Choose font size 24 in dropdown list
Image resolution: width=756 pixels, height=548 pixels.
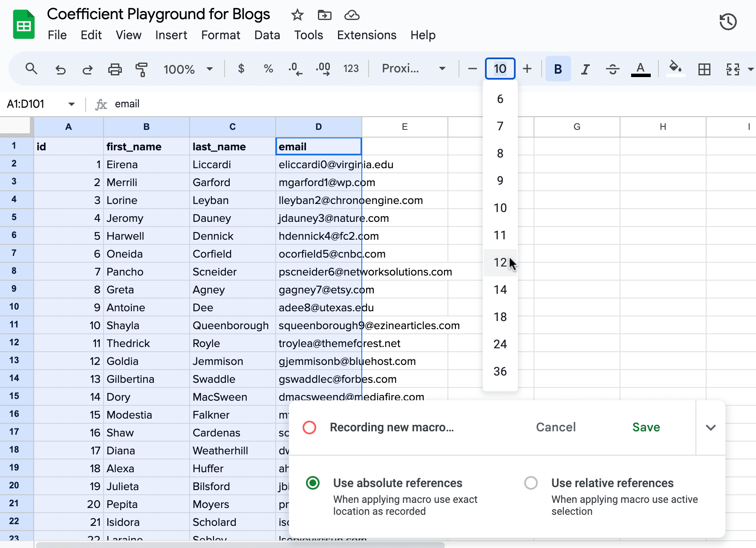(x=500, y=344)
